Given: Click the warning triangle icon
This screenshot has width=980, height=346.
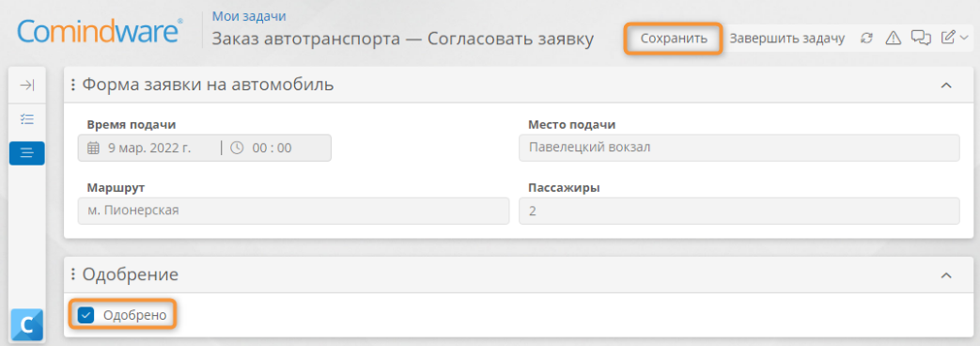Looking at the screenshot, I should [894, 39].
